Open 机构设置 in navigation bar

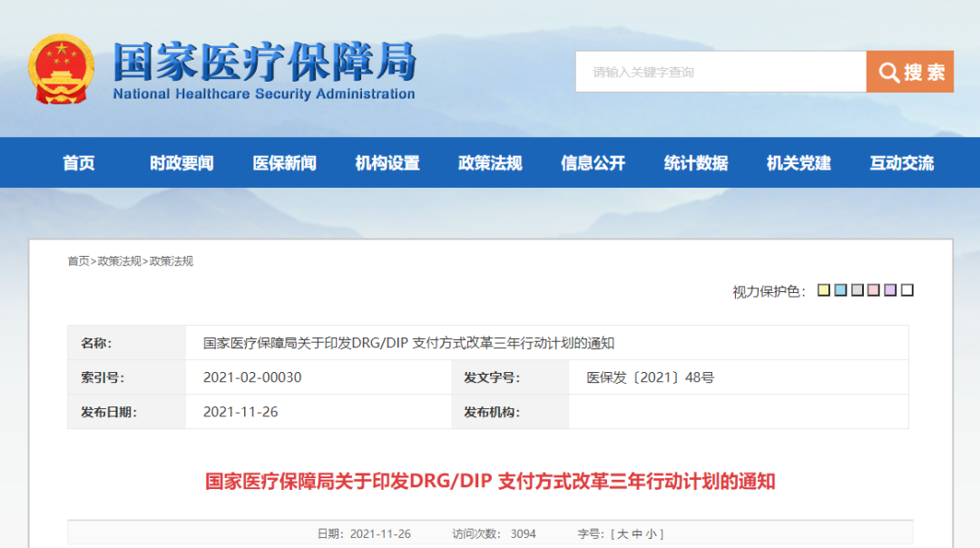click(387, 163)
